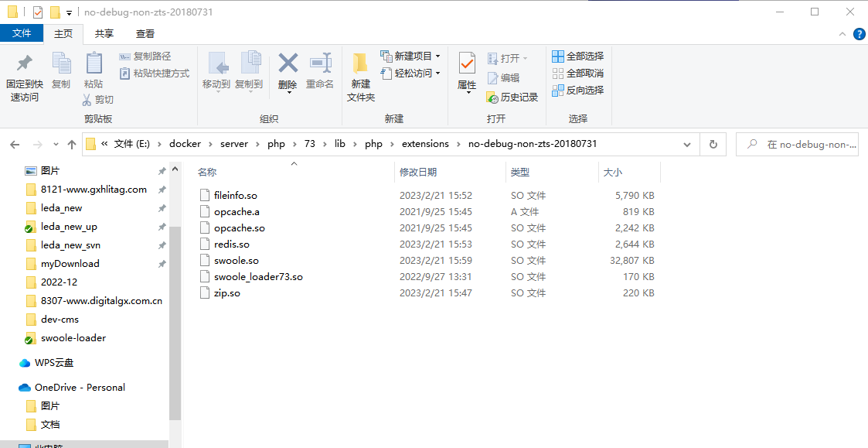
Task: Click New item (新建项目) button
Action: [x=410, y=56]
